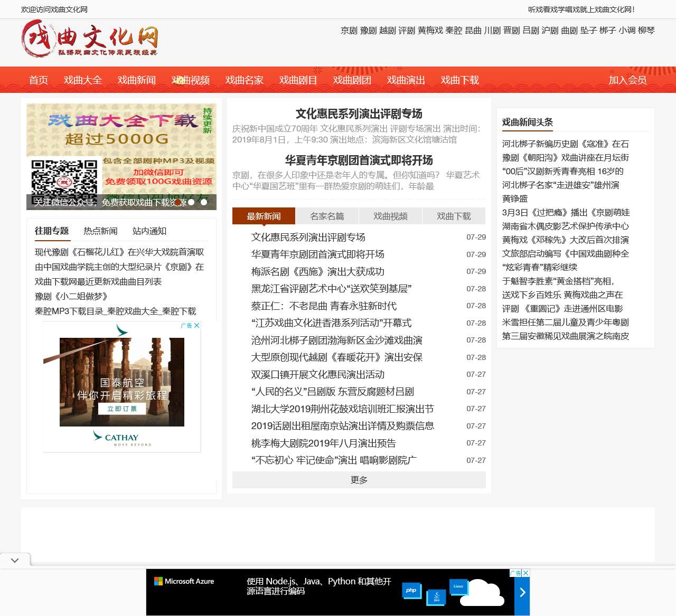Click the blue arrow on Azure ad

pos(522,592)
